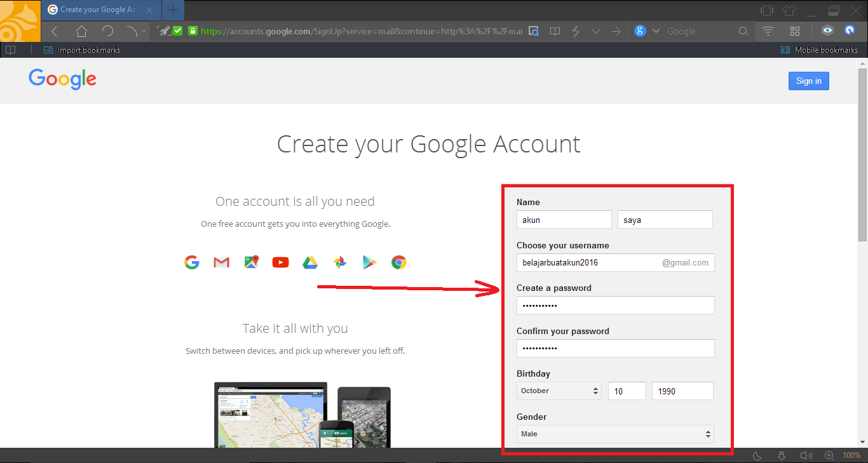Click Import bookmarks
868x463 pixels.
(82, 50)
